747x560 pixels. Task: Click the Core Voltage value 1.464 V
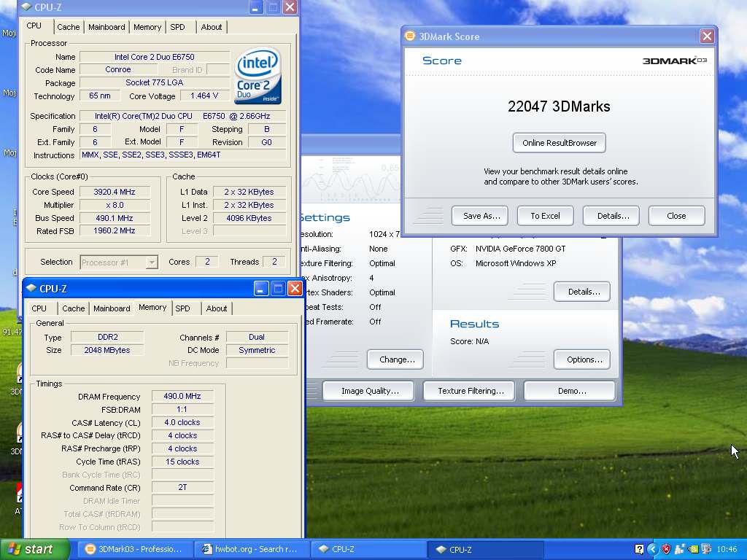click(x=204, y=96)
